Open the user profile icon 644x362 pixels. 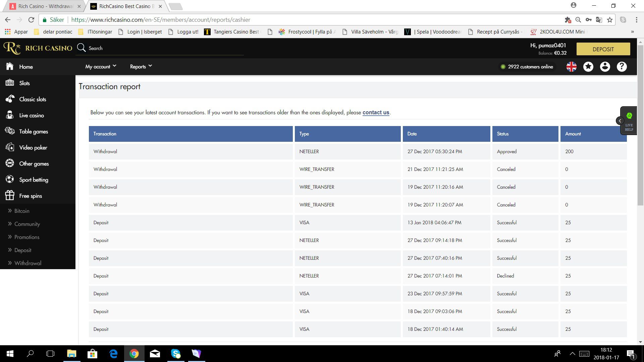click(605, 67)
